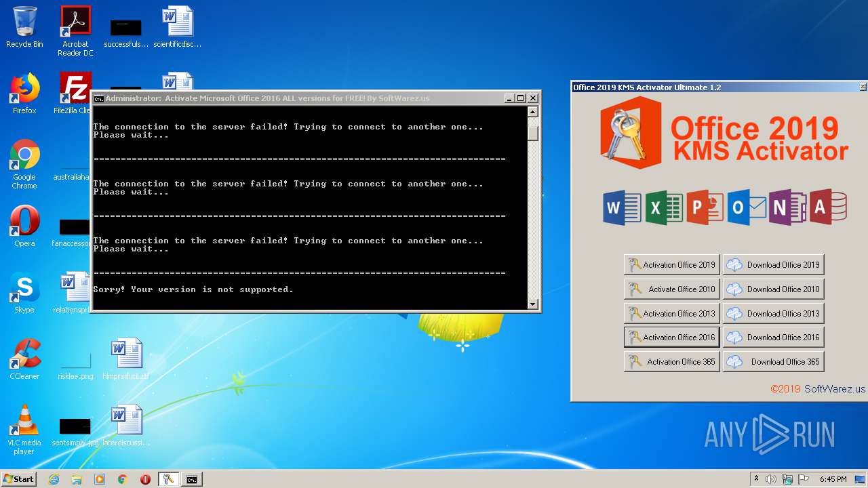Viewport: 868px width, 488px height.
Task: Open the SoftWarez.us link
Action: 835,389
